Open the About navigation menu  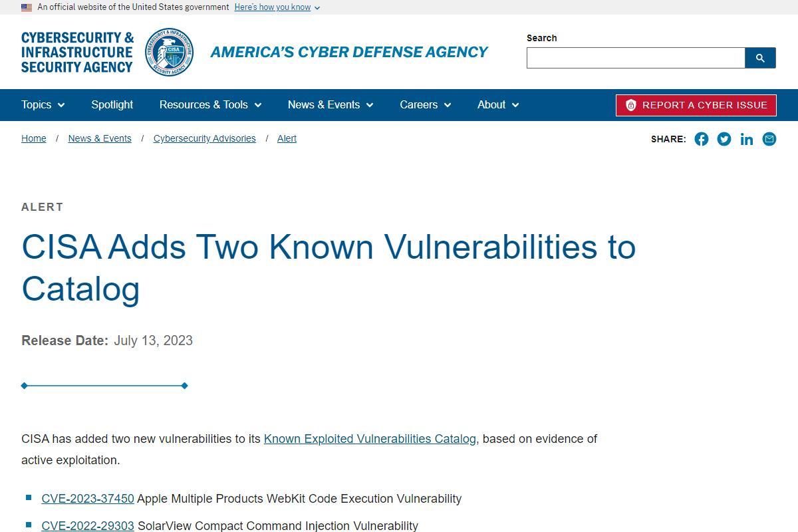click(497, 105)
